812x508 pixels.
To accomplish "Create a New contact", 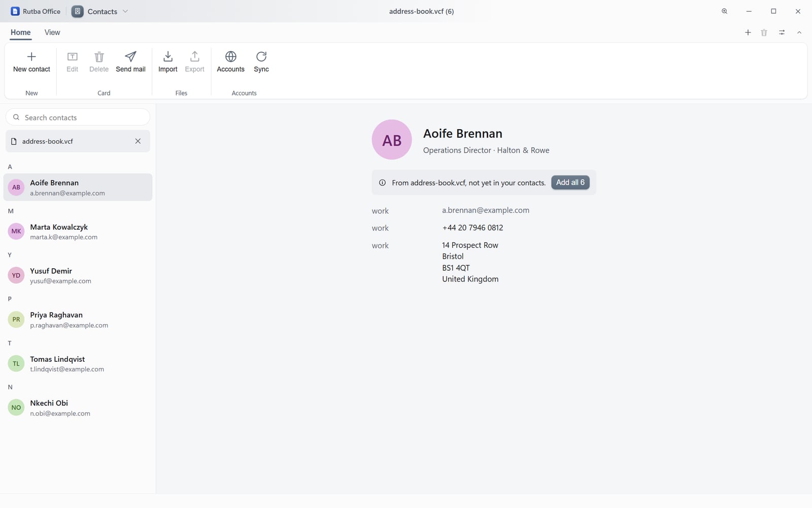I will [31, 62].
